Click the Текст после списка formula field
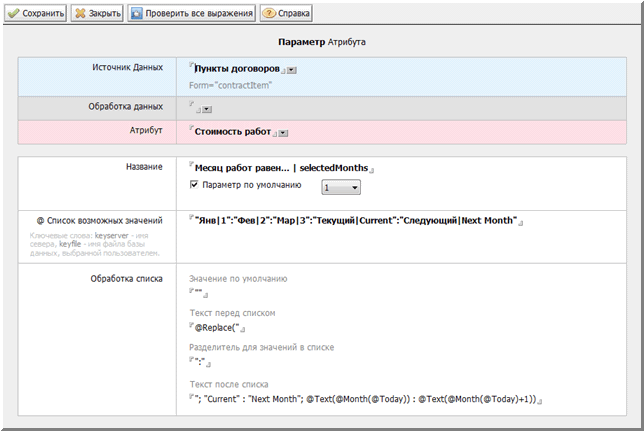 pos(366,399)
